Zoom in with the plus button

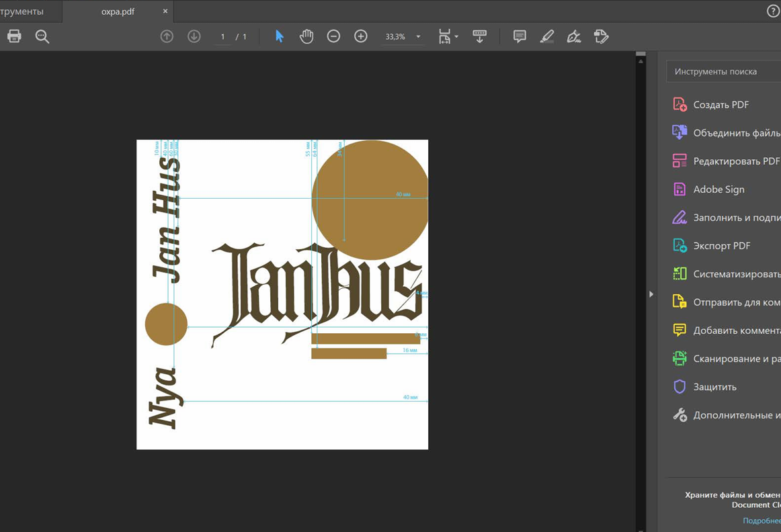[x=361, y=36]
